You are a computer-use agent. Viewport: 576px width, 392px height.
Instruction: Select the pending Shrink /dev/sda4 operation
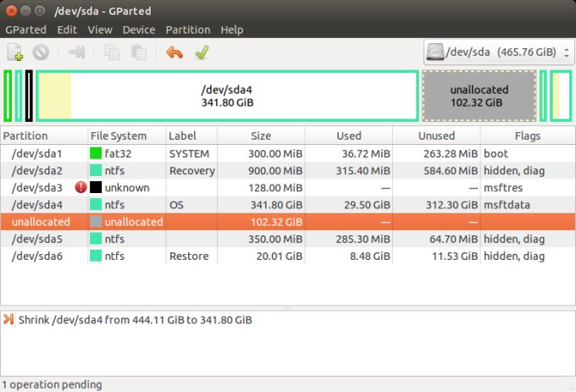(127, 319)
